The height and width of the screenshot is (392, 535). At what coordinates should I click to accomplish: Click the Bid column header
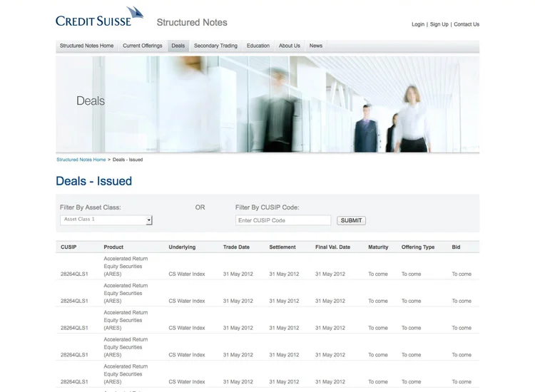[456, 247]
